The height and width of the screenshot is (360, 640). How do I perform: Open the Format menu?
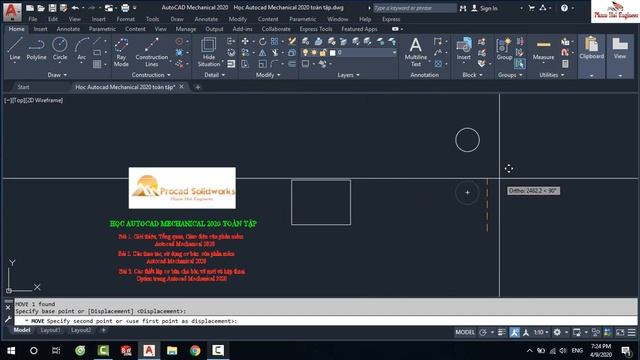[x=125, y=19]
